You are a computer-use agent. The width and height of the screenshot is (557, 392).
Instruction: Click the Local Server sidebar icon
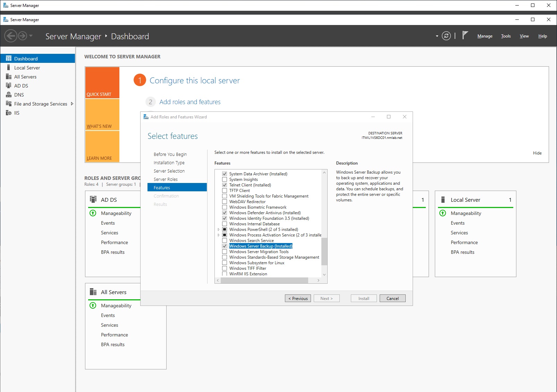[x=9, y=67]
